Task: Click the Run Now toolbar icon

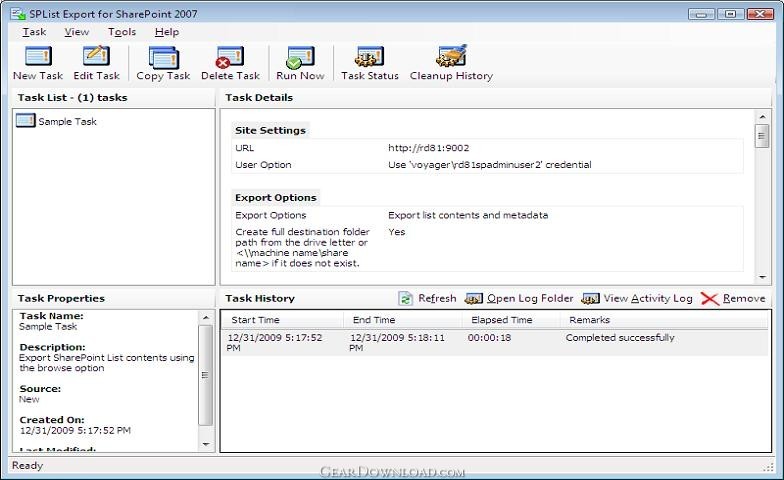Action: [x=300, y=57]
